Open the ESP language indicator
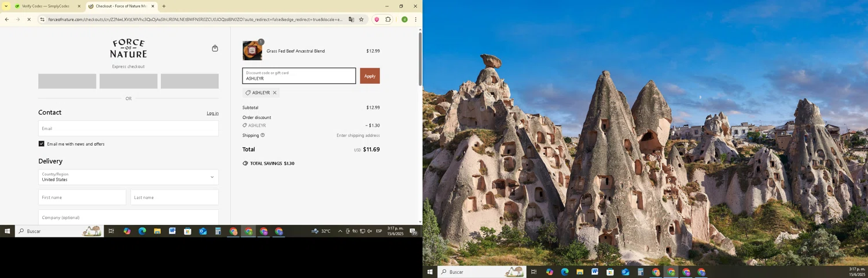 (x=379, y=231)
